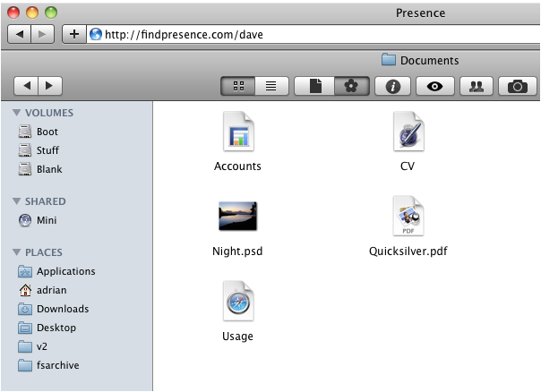Click the browser URL address field
541x392 pixels.
click(x=313, y=34)
